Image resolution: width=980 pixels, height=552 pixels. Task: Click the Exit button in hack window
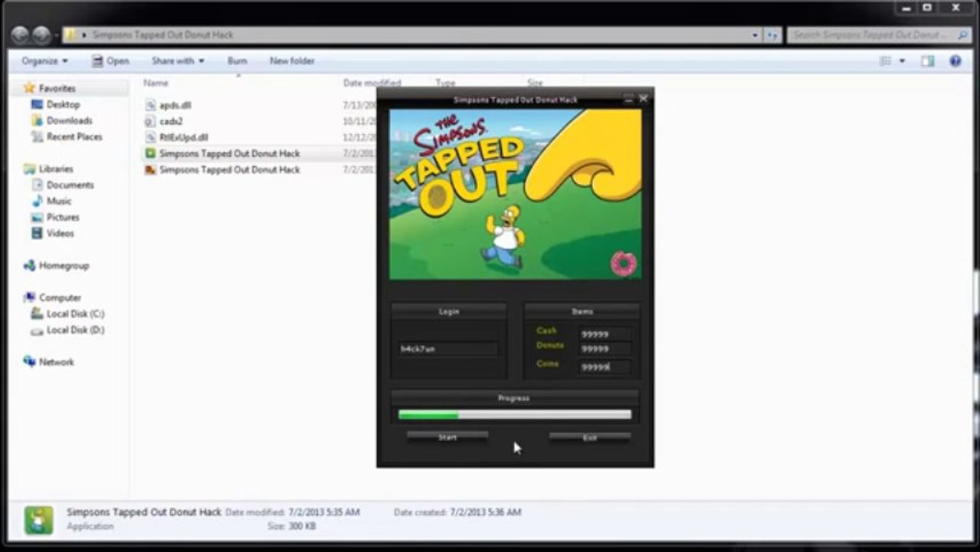tap(590, 437)
